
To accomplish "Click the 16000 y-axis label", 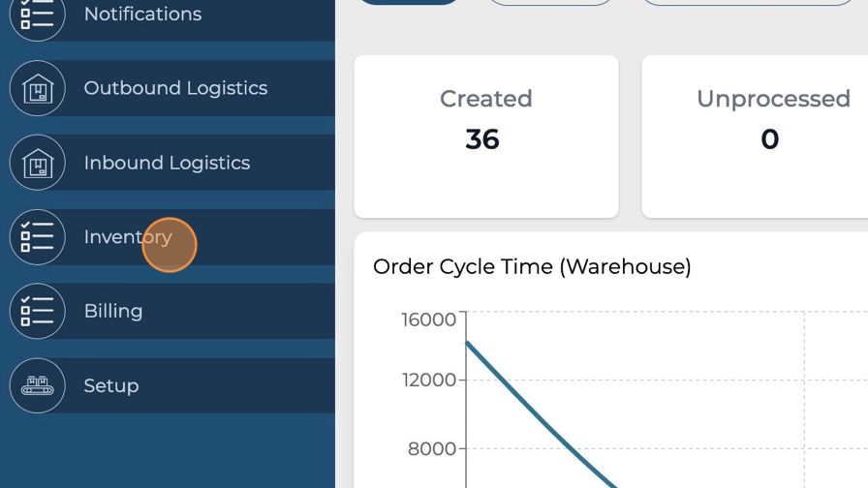I will click(x=428, y=320).
